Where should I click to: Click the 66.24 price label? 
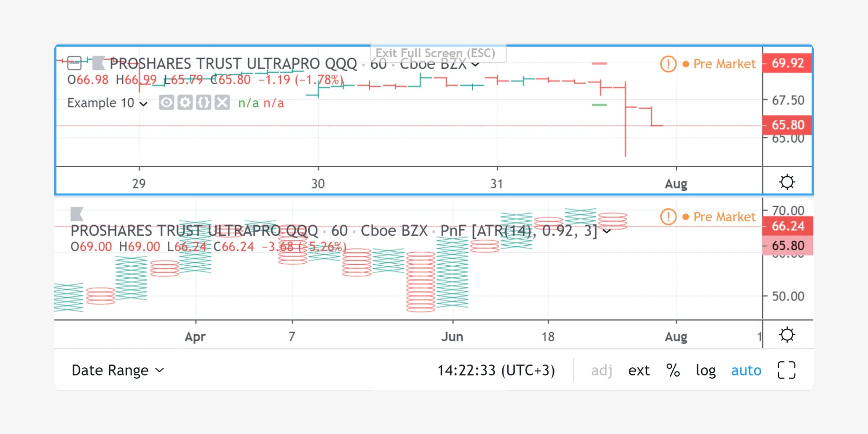[788, 226]
